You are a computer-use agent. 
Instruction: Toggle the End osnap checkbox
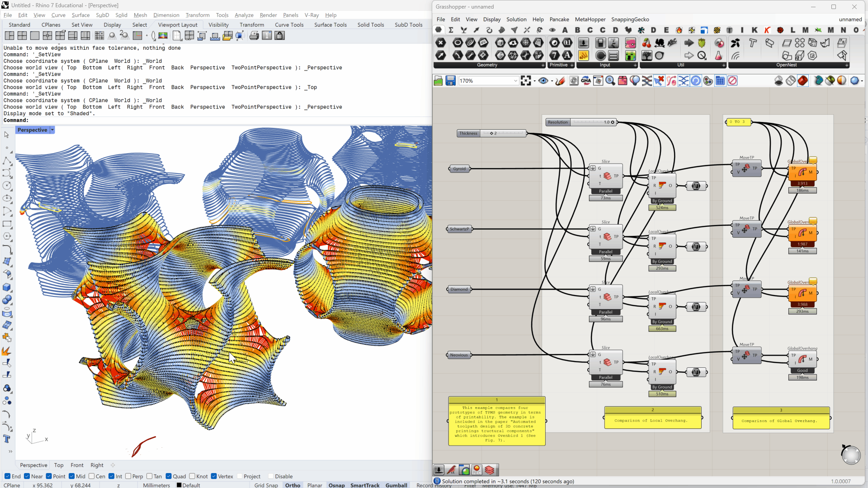point(7,476)
